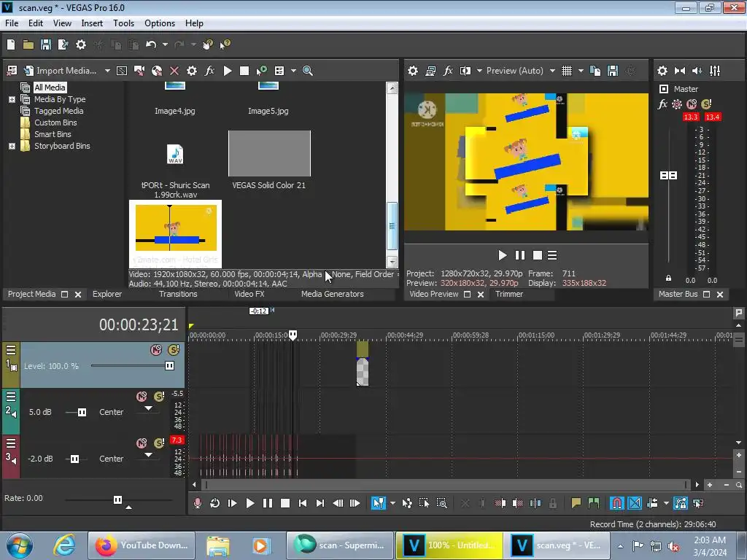Viewport: 747px width, 560px height.
Task: Switch to the Transitions tab
Action: pos(178,295)
